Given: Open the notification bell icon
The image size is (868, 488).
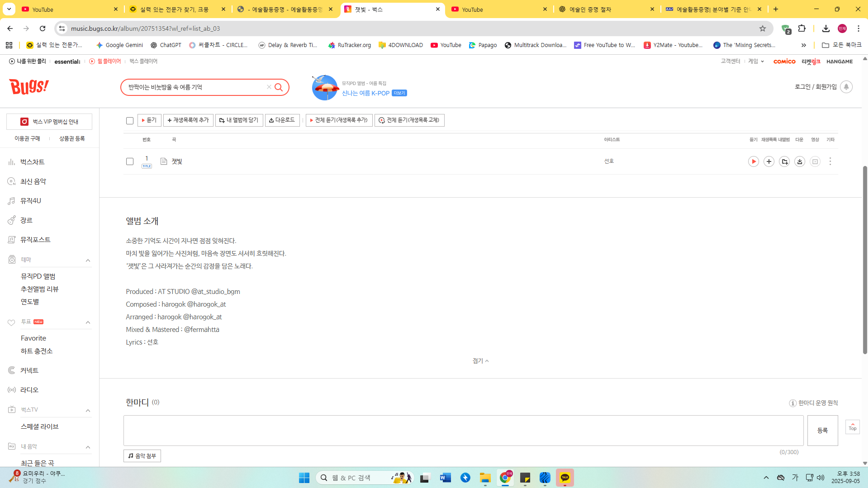Looking at the screenshot, I should click(846, 87).
